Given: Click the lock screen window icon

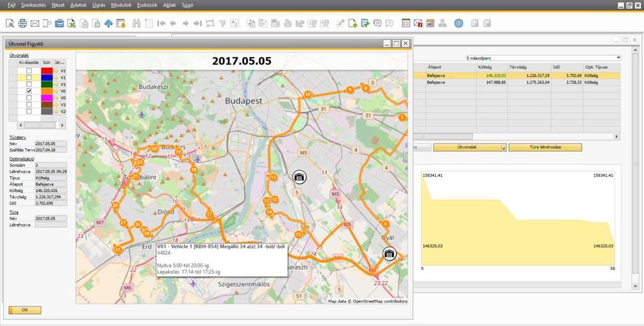Looking at the screenshot, I should [x=121, y=23].
